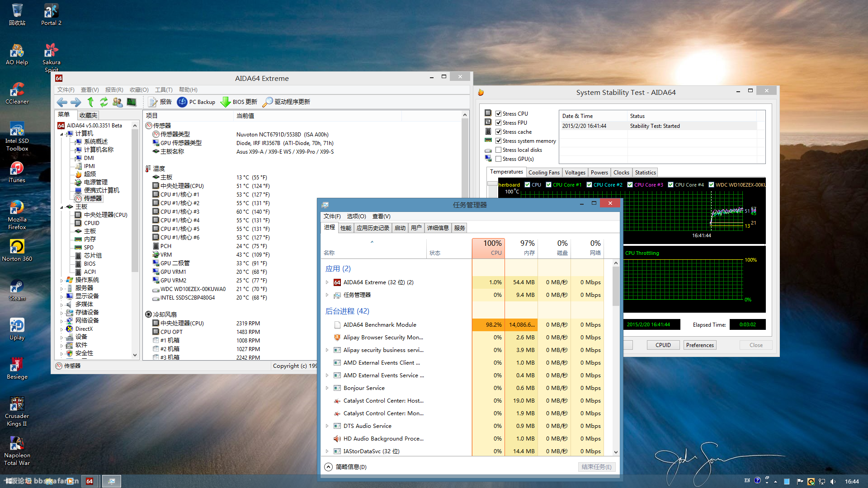The width and height of the screenshot is (868, 488).
Task: Open the Besiege desktop icon
Action: click(x=17, y=368)
